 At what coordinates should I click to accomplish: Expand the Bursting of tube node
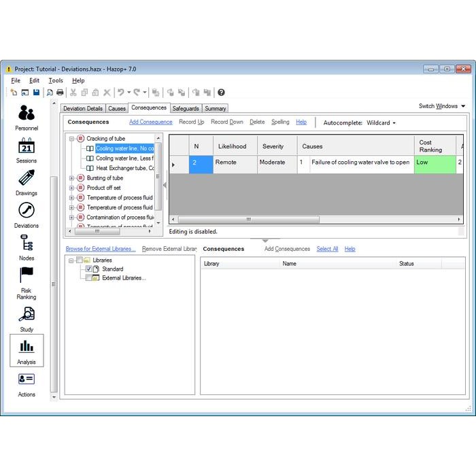pyautogui.click(x=71, y=178)
